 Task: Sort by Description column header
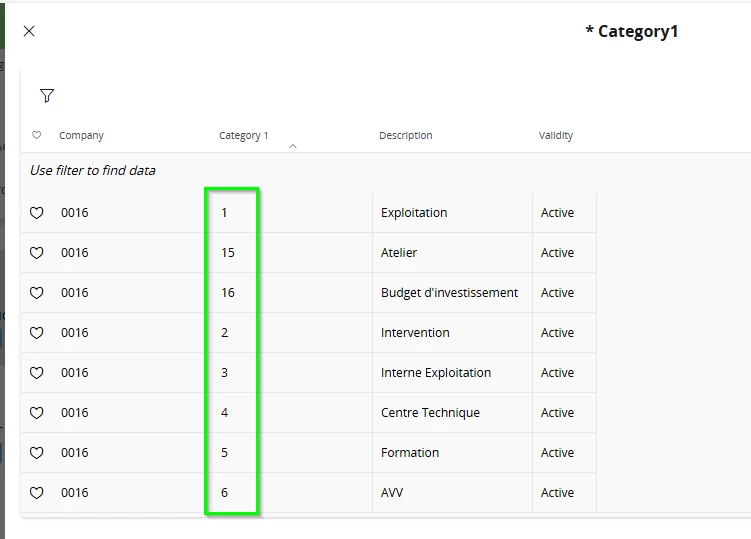(x=405, y=136)
